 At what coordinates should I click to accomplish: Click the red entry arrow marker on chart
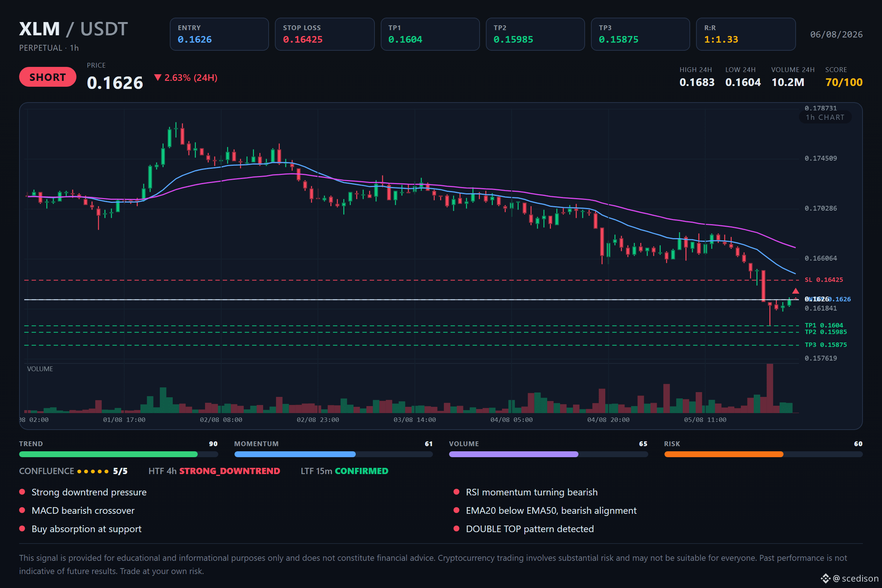[795, 291]
